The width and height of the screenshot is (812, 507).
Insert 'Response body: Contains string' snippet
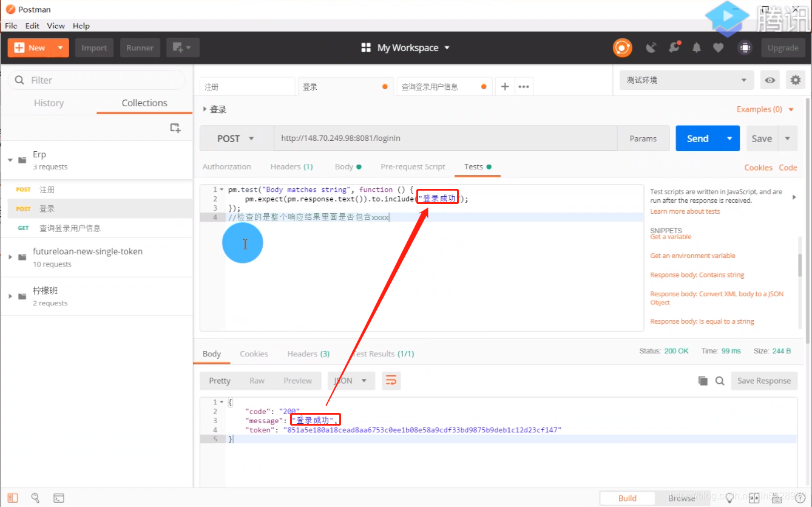pos(697,274)
